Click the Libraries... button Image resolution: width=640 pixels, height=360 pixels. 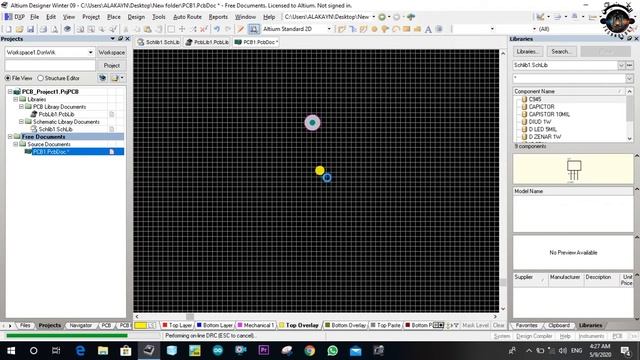(x=528, y=51)
